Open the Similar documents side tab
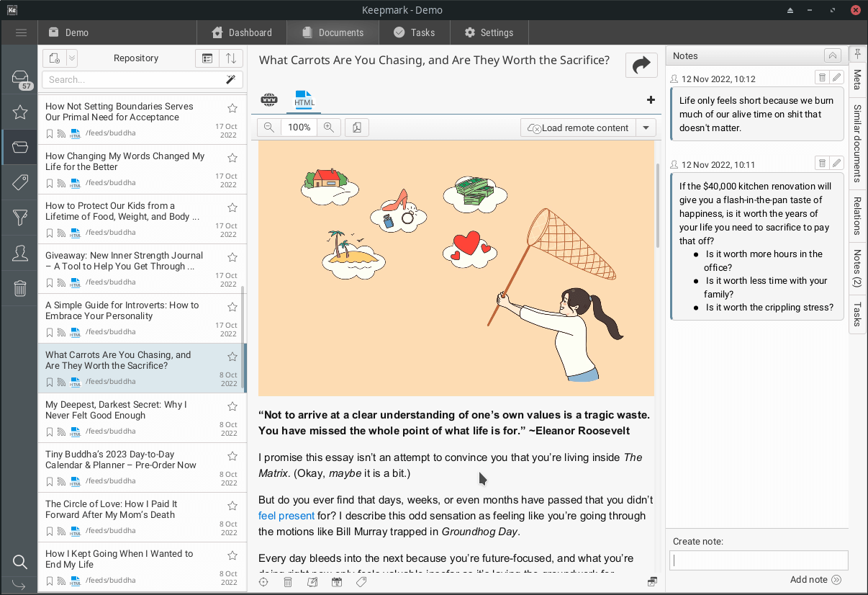The height and width of the screenshot is (595, 868). pyautogui.click(x=858, y=143)
